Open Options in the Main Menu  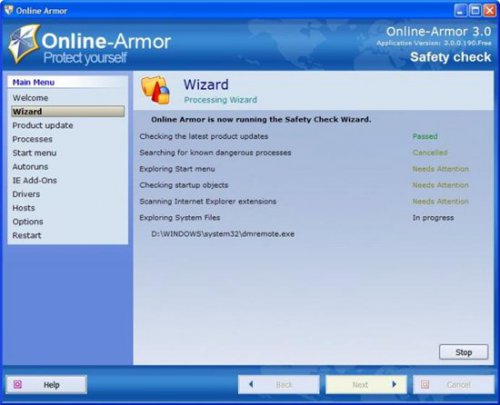click(28, 221)
